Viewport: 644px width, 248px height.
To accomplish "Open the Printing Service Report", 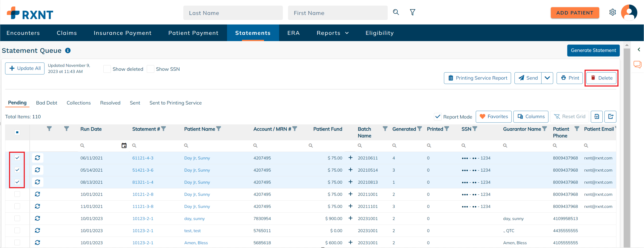I will coord(477,78).
